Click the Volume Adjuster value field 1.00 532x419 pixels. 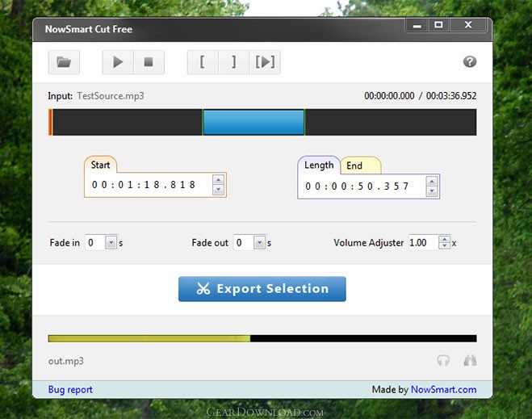(424, 242)
